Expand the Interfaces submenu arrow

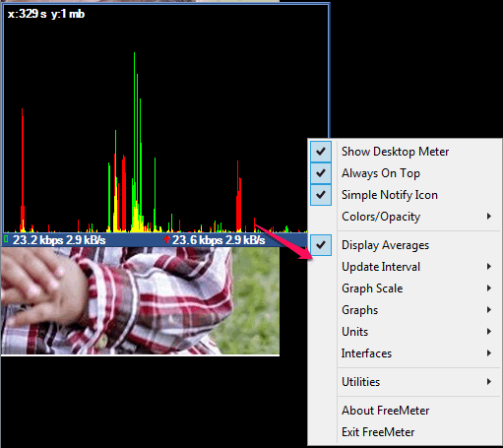click(489, 353)
